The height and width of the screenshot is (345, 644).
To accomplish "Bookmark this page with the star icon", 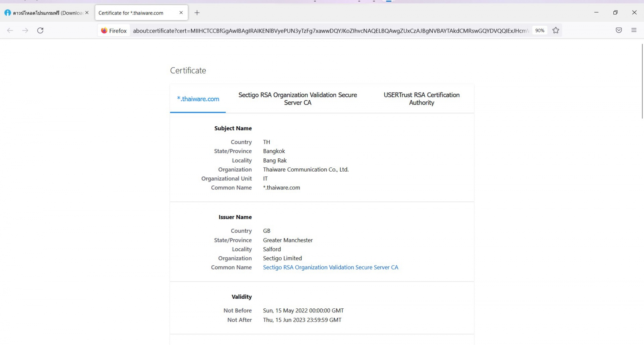I will click(x=556, y=31).
